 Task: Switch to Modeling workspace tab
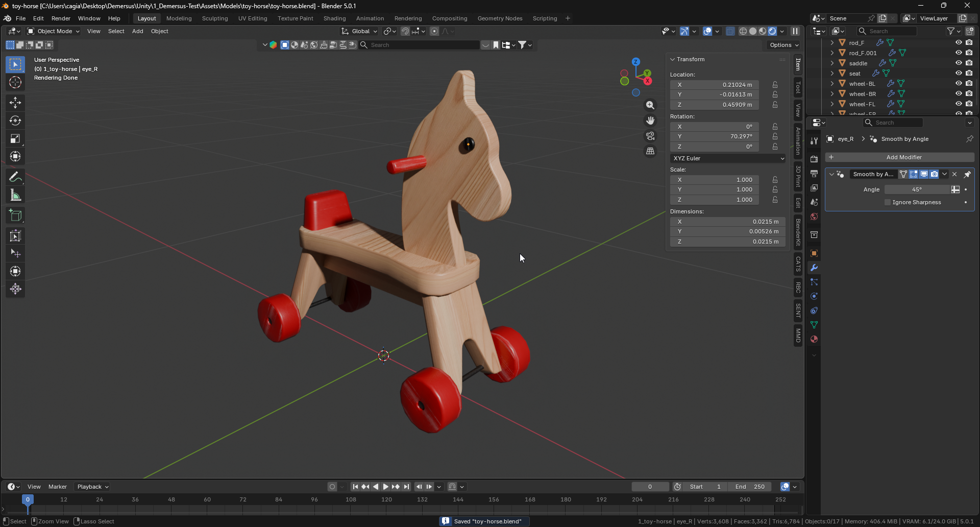point(179,18)
